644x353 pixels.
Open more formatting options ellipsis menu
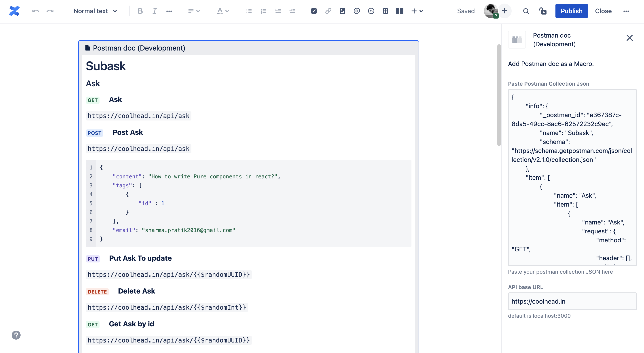(x=169, y=11)
